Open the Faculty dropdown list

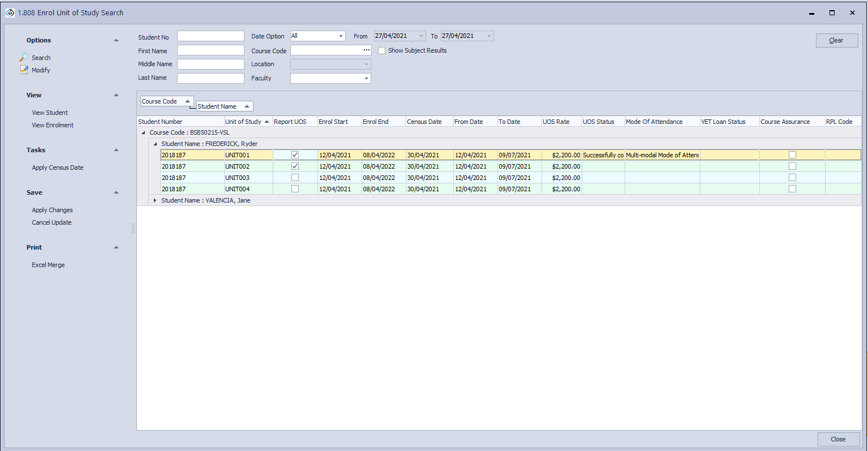point(366,79)
